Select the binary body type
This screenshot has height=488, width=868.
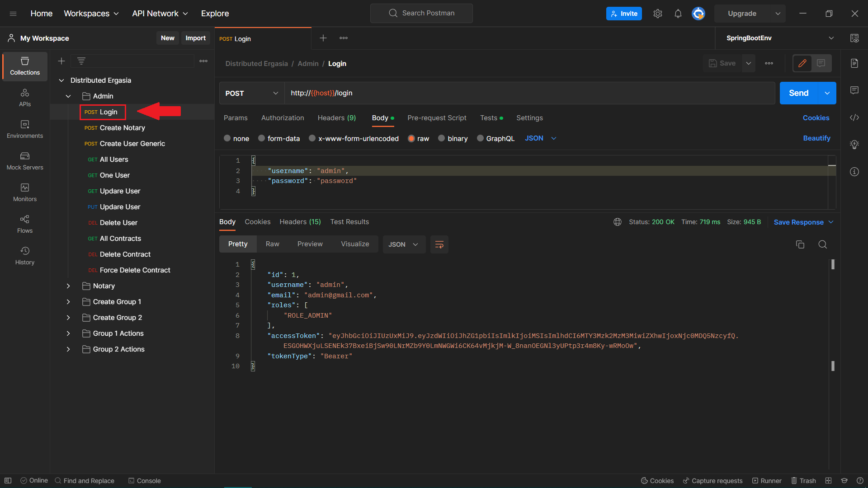[x=453, y=138]
